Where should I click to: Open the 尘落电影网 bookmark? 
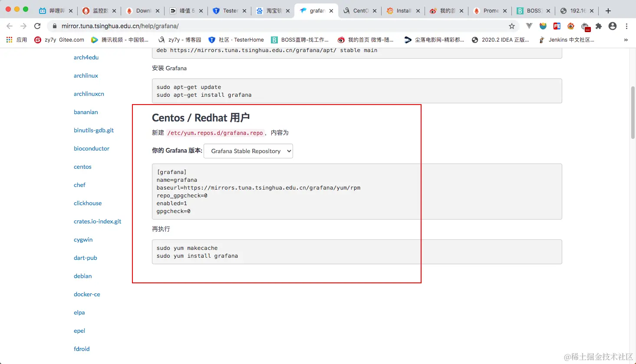click(434, 39)
